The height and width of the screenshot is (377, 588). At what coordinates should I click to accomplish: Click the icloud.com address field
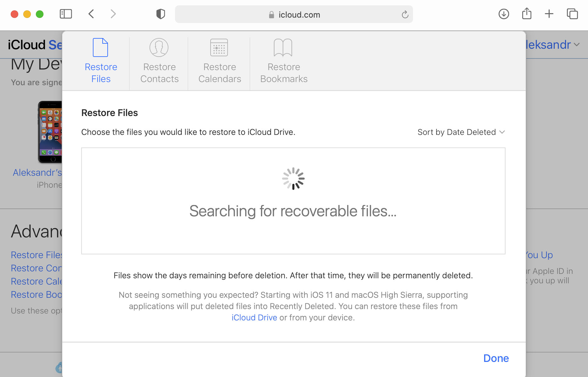[294, 14]
